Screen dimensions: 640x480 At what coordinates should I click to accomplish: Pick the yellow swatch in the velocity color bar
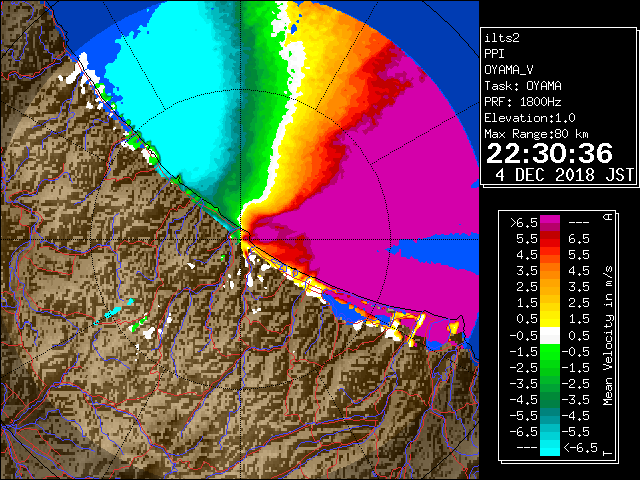click(x=550, y=319)
